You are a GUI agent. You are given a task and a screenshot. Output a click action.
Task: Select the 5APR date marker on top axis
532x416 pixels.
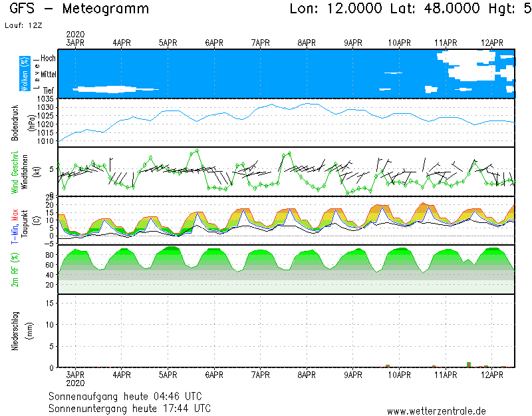tap(168, 42)
